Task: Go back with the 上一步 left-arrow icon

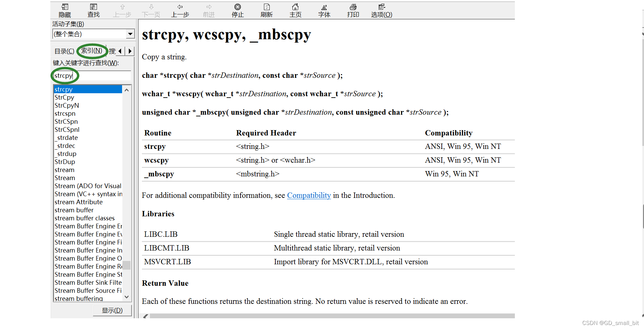Action: pos(180,7)
